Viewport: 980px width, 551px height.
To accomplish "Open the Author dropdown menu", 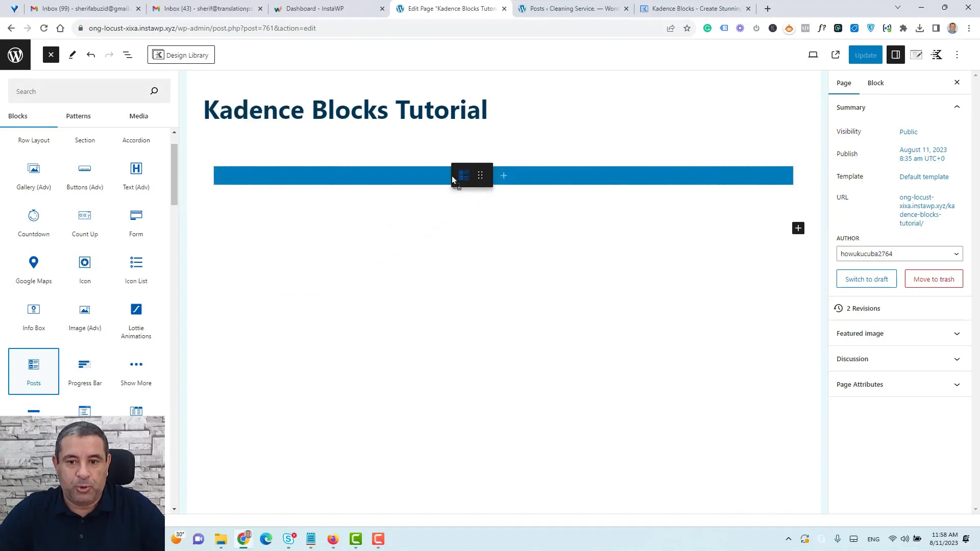I will pyautogui.click(x=898, y=254).
